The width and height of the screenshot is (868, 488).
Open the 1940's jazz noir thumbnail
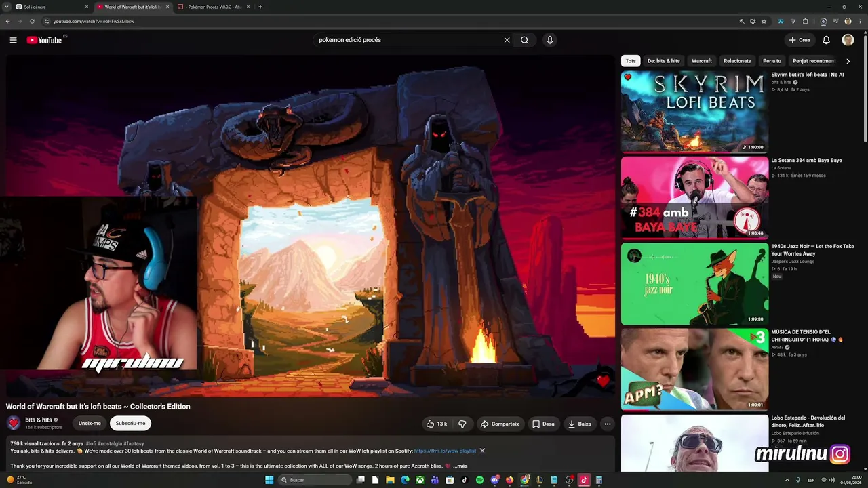click(x=694, y=284)
